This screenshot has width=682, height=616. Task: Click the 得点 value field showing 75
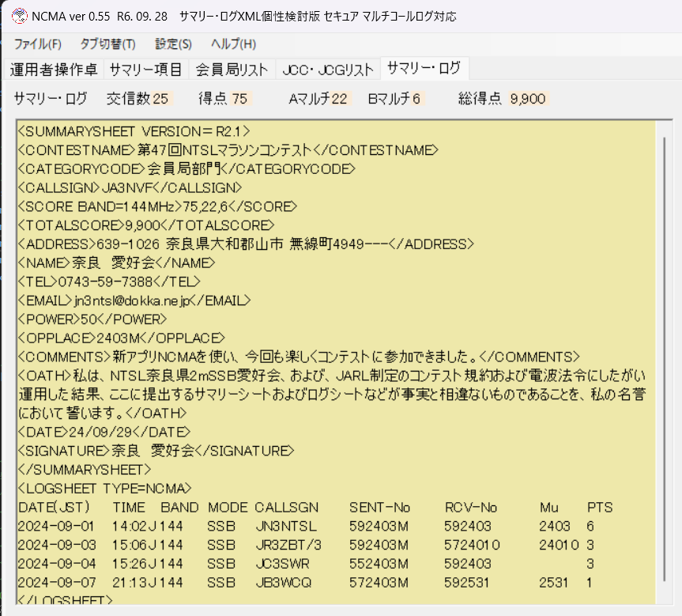pos(240,99)
